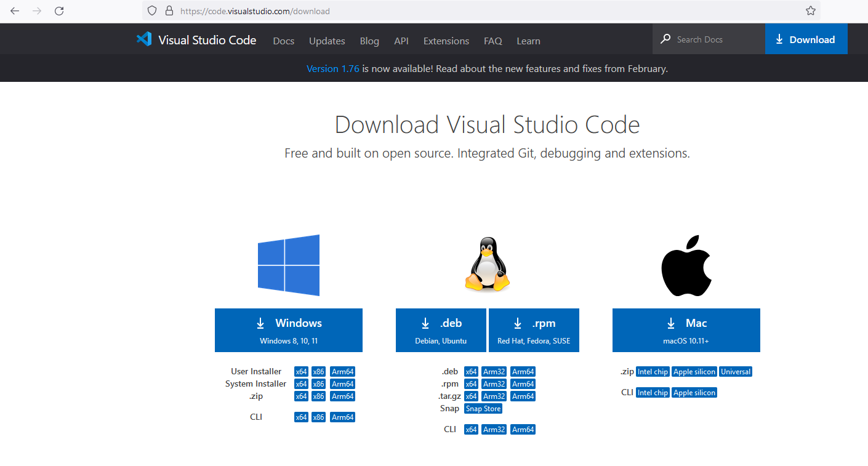Download Linux CLI Arm32
Image resolution: width=868 pixels, height=466 pixels.
coord(494,430)
